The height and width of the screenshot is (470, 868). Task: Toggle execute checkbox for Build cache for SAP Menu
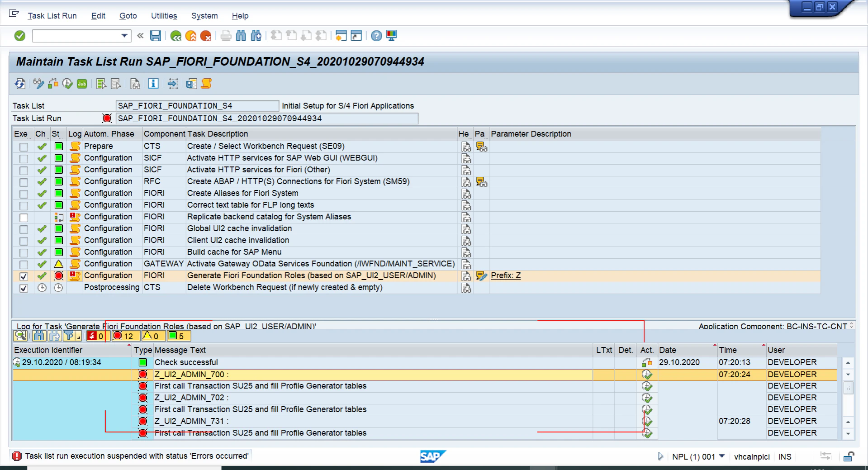(x=24, y=252)
